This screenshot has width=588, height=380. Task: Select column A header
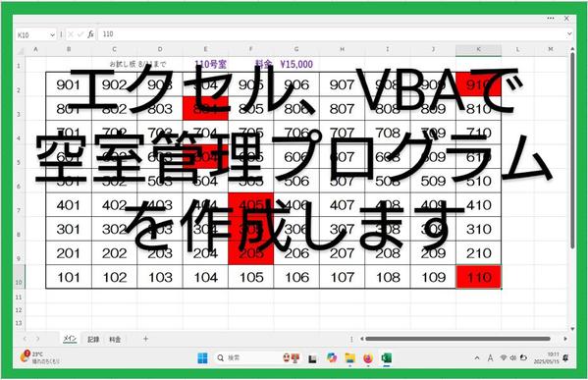[x=35, y=49]
